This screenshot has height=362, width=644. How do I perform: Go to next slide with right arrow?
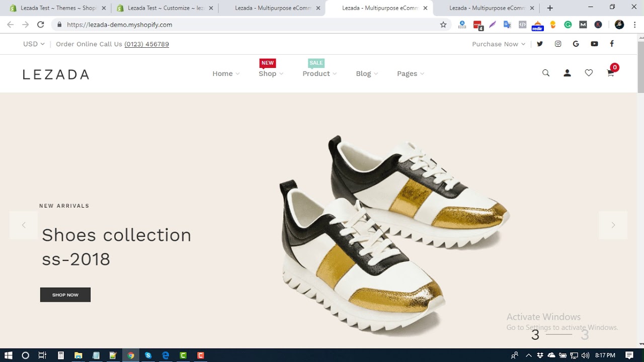(613, 225)
